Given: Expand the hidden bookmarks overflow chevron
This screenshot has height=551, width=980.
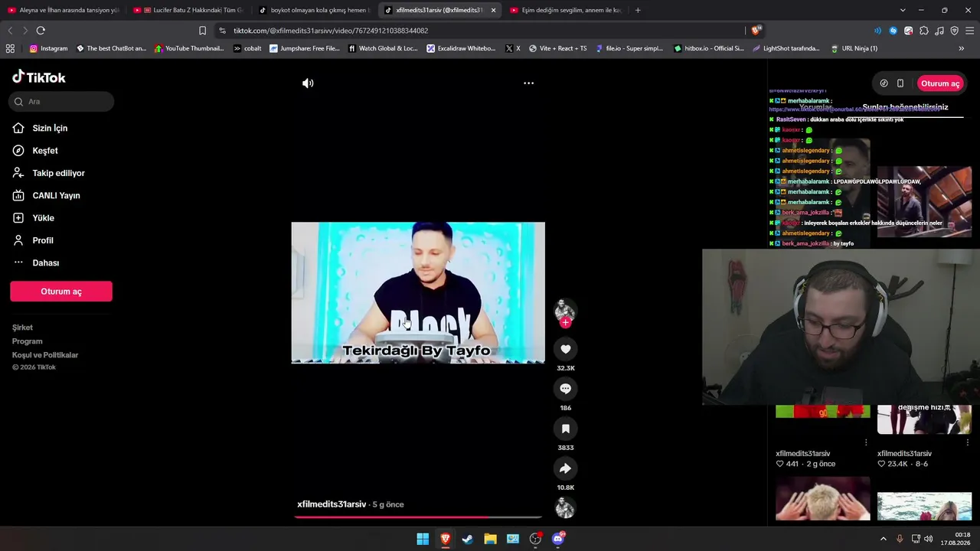Looking at the screenshot, I should pyautogui.click(x=962, y=48).
